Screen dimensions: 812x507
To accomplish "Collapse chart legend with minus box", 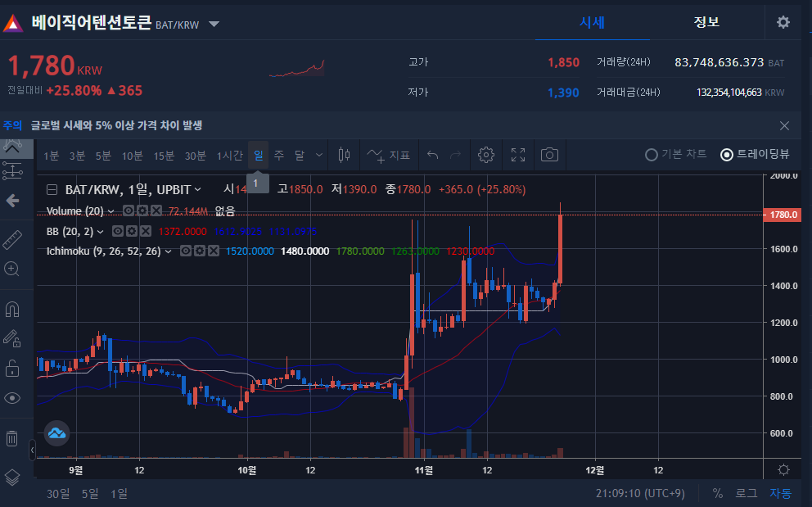I will [52, 190].
